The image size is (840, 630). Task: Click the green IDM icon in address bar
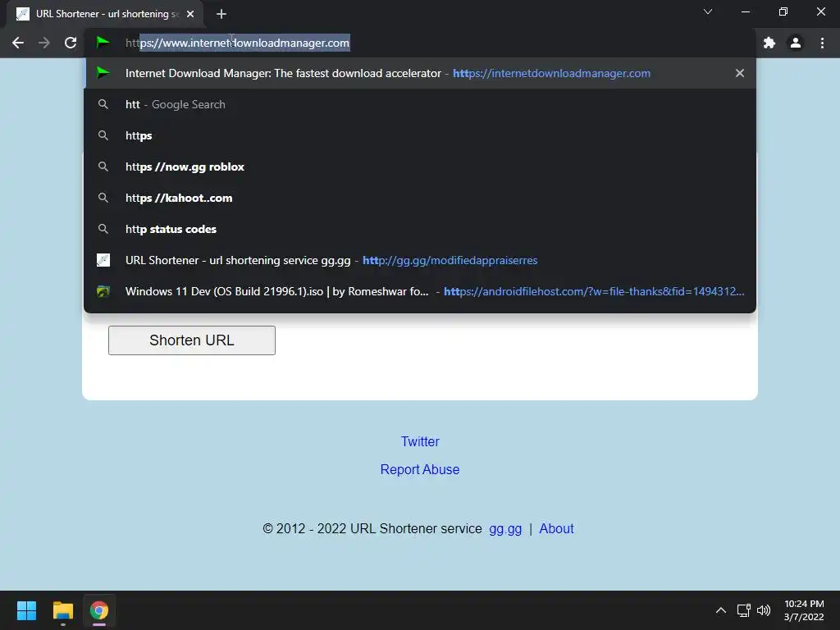coord(103,42)
